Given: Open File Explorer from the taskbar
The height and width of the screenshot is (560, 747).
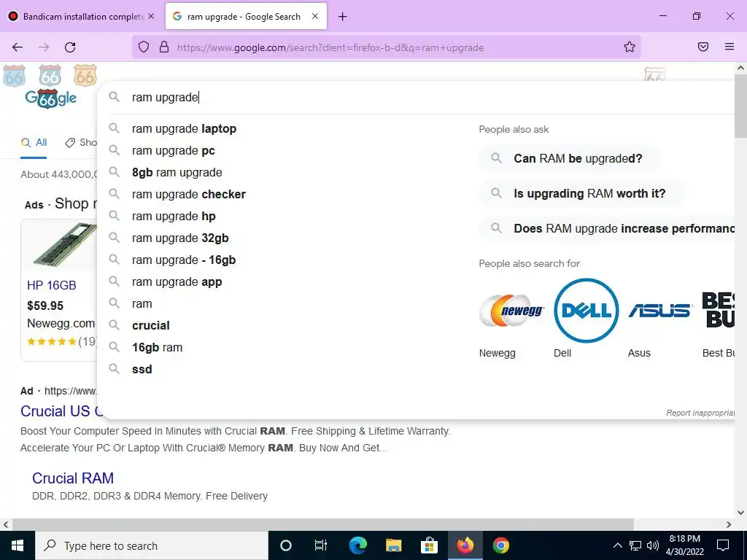Looking at the screenshot, I should pos(393,545).
